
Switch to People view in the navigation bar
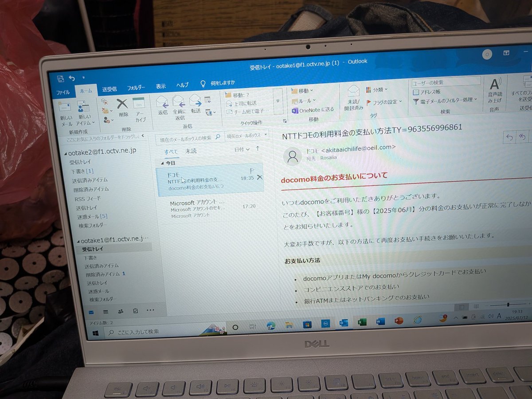(x=121, y=311)
